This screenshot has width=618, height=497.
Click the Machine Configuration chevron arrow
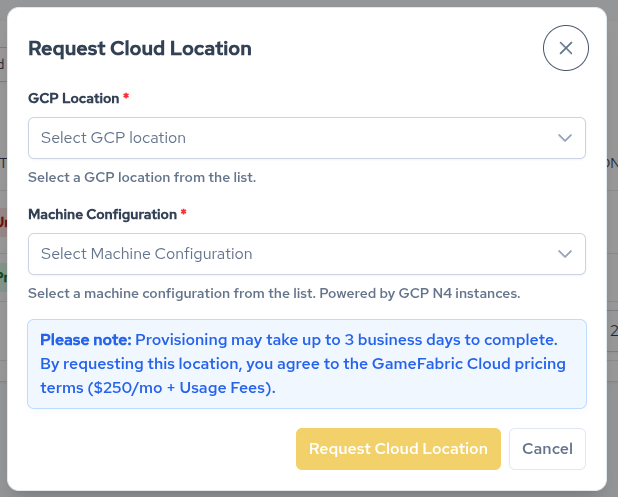[565, 254]
